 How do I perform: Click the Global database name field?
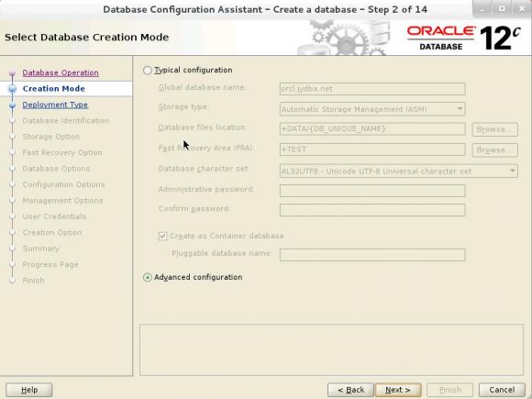click(372, 89)
